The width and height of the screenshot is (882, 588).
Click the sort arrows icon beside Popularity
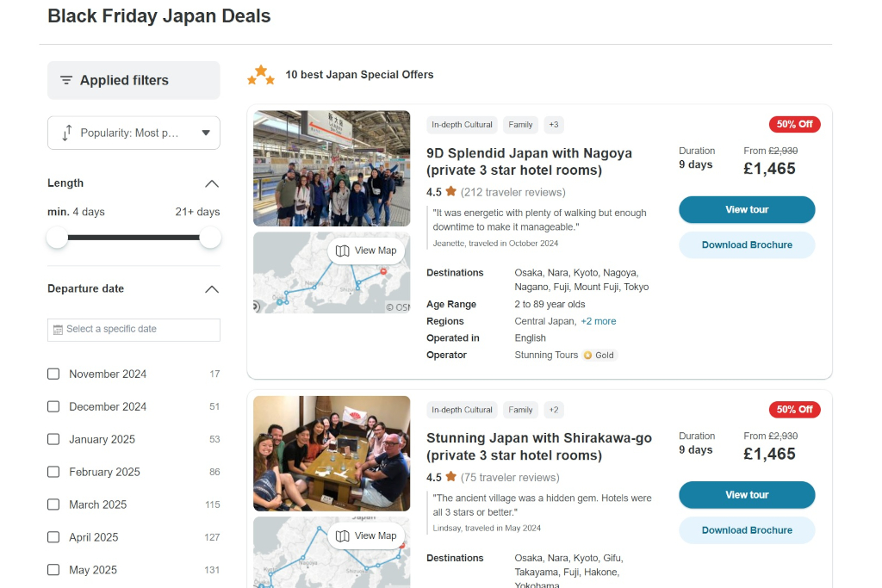[66, 133]
